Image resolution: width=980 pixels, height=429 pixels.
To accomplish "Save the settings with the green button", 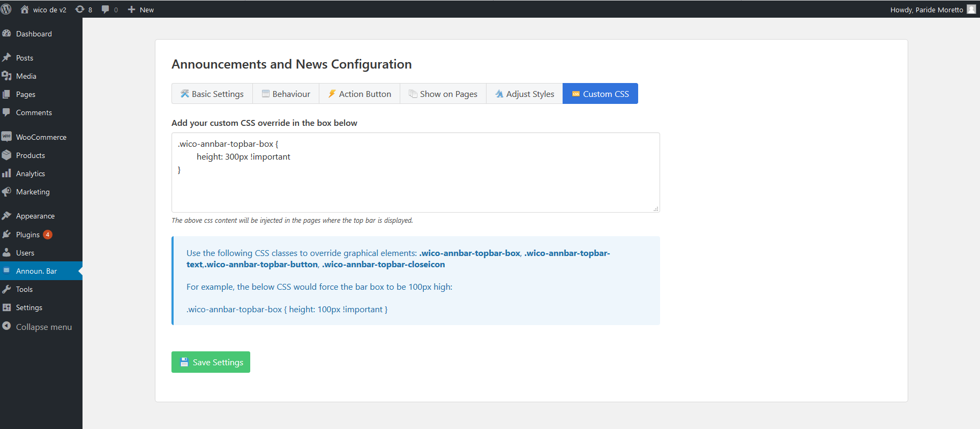I will pyautogui.click(x=211, y=362).
